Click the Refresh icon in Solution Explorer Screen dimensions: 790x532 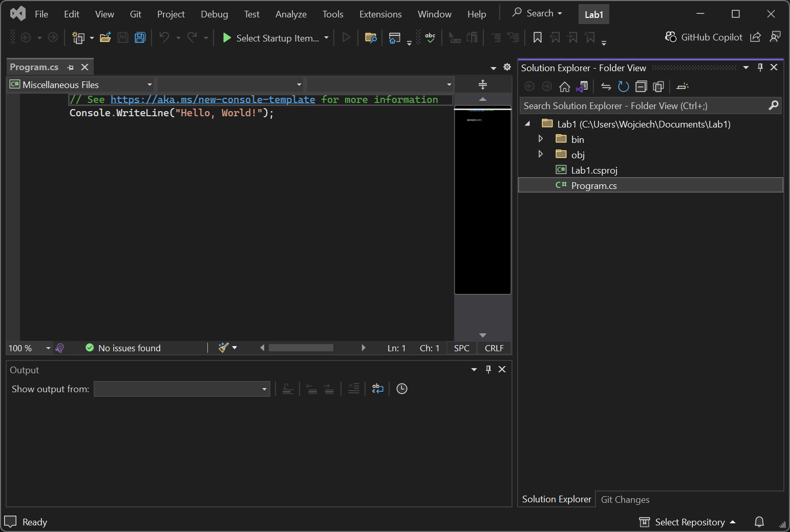point(623,87)
